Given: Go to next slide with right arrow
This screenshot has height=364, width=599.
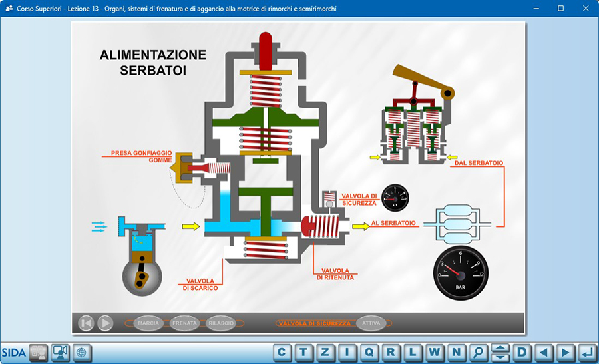Looking at the screenshot, I should (x=565, y=352).
